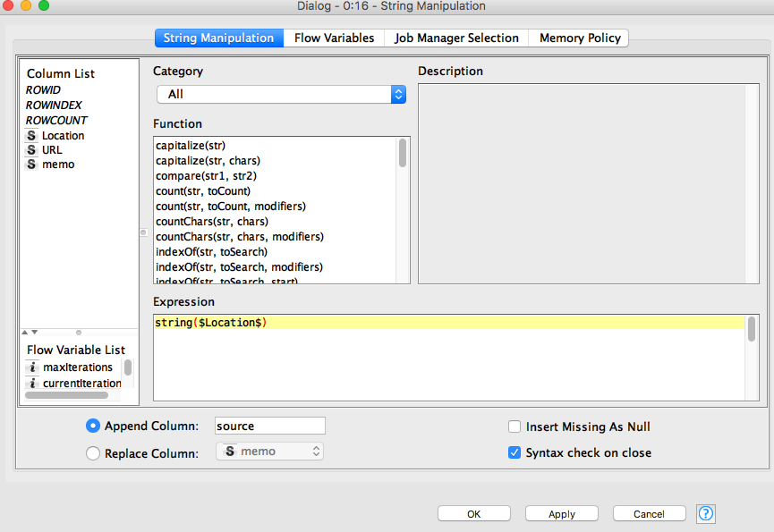
Task: Switch to the Flow Variables tab
Action: coord(334,38)
